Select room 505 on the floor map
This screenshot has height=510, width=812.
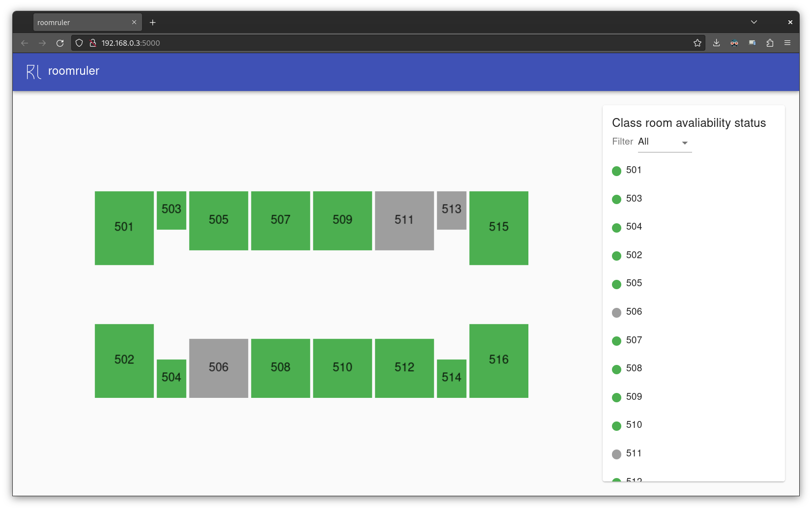click(219, 221)
